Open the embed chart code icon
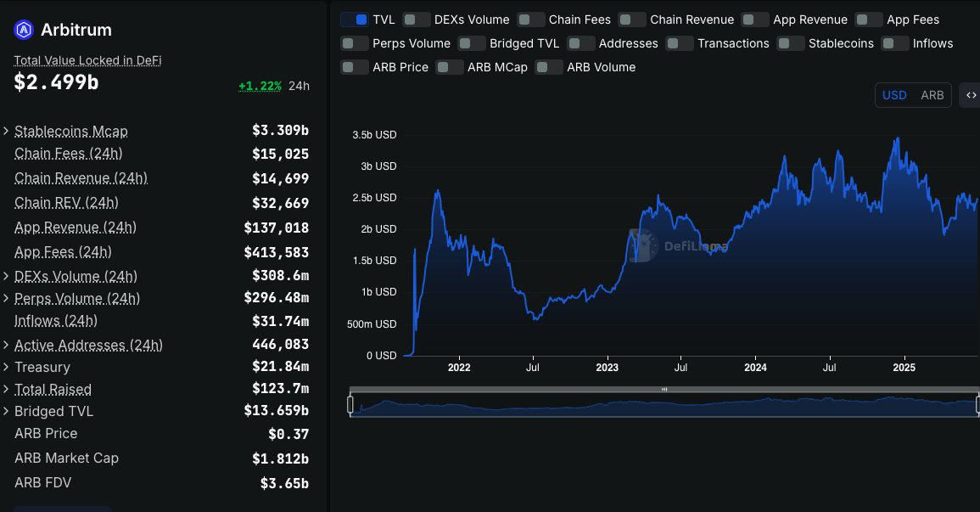This screenshot has height=512, width=980. tap(971, 95)
